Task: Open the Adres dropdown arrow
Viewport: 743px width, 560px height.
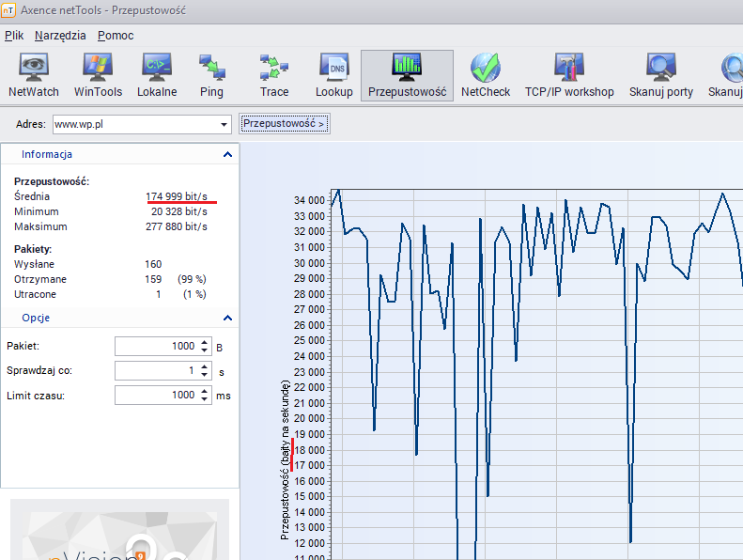Action: [x=224, y=125]
